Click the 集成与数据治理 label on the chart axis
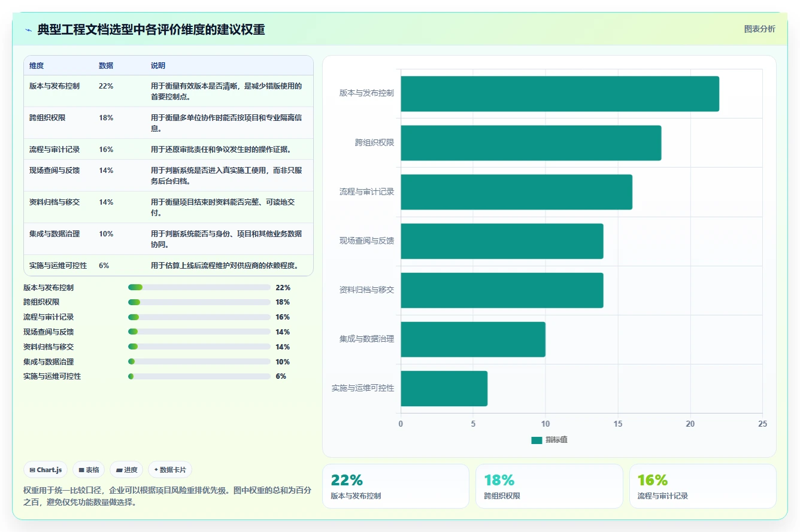 click(x=366, y=339)
